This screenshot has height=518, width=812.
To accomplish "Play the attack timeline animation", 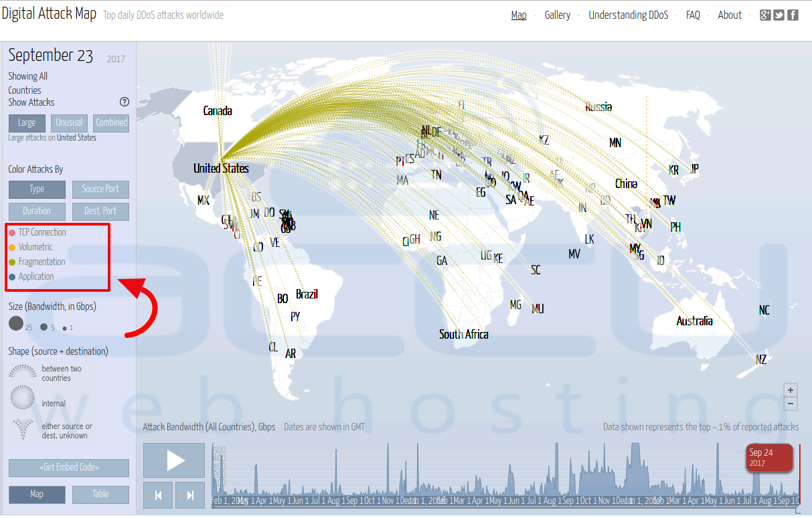I will (x=174, y=460).
